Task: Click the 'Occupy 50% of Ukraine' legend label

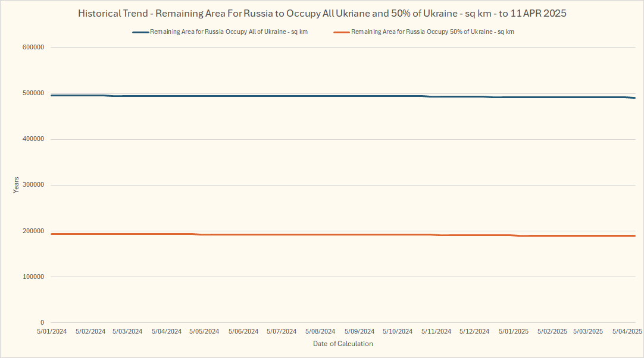Action: (433, 32)
